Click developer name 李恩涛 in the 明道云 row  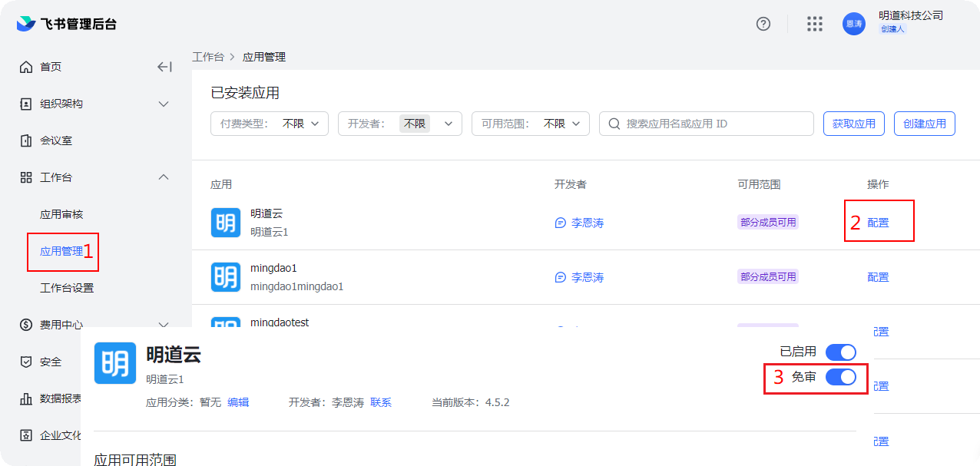click(588, 223)
